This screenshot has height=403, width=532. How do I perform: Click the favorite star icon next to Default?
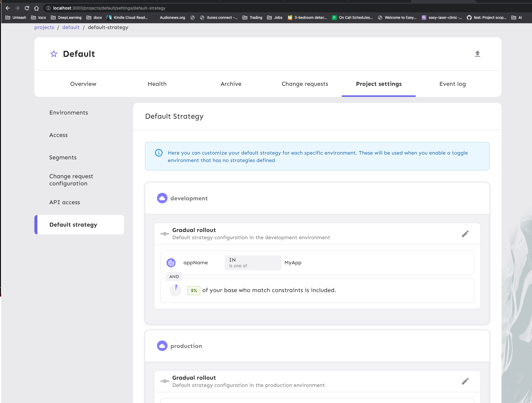pyautogui.click(x=54, y=54)
